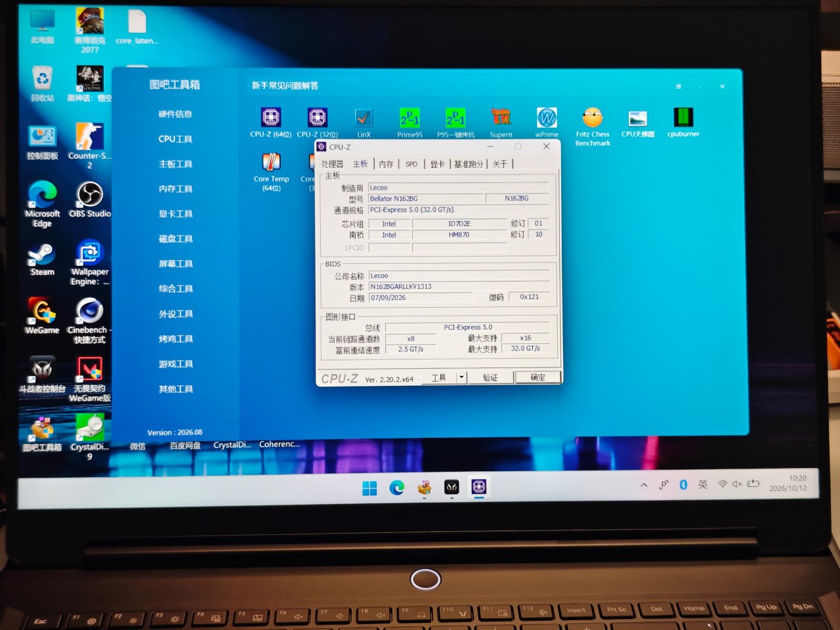Click the 工具 button in CPU-Z

pos(439,377)
